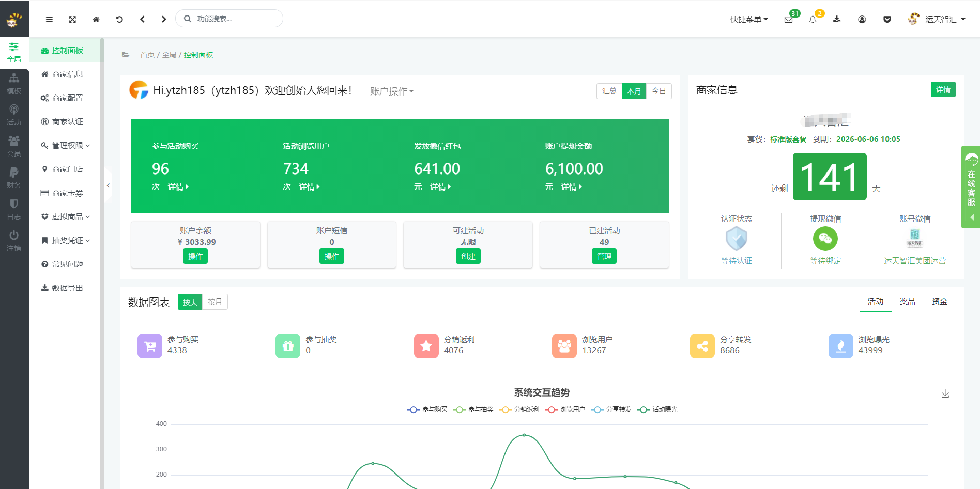Viewport: 980px width, 489px height.
Task: Click the download icon in header
Action: point(837,19)
